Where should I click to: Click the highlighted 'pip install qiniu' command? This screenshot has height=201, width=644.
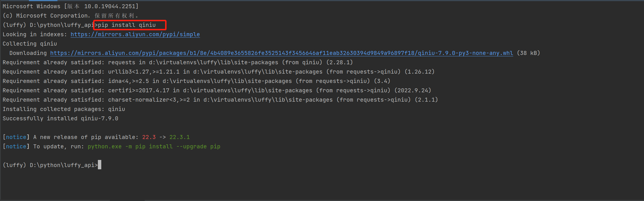(x=127, y=25)
